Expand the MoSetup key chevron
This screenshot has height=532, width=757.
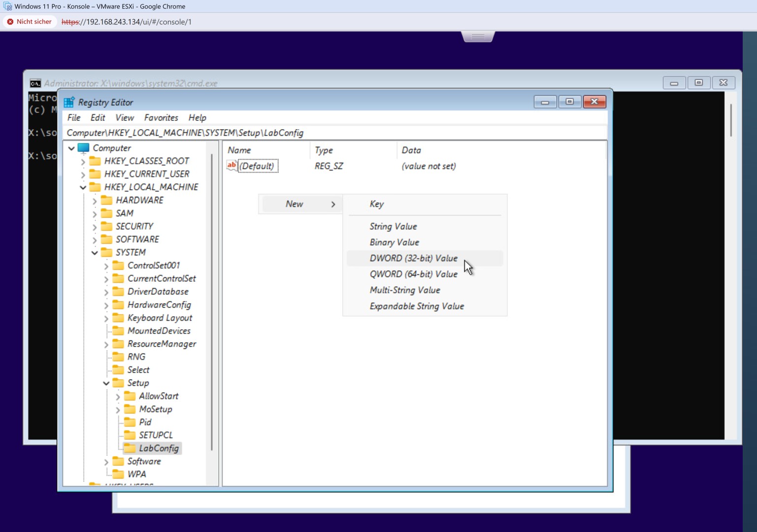click(x=118, y=409)
